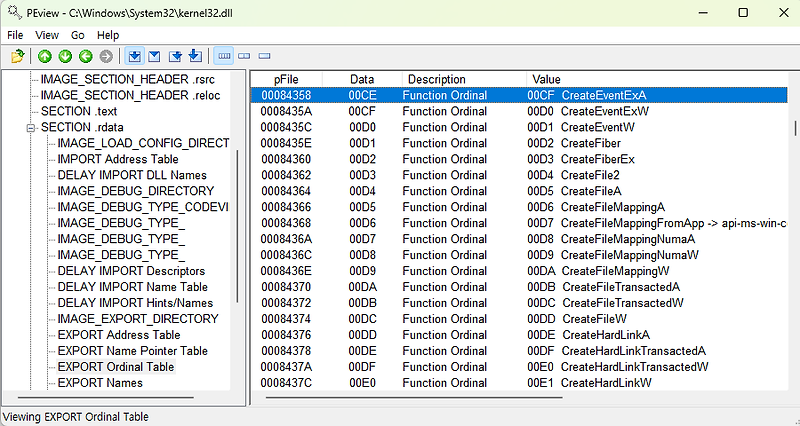This screenshot has width=800, height=426.
Task: Select DELAY IMPORT DLL Names item
Action: (x=132, y=175)
